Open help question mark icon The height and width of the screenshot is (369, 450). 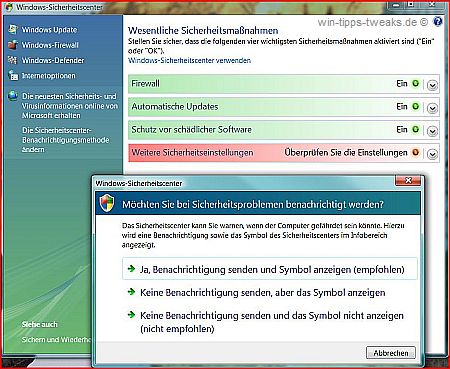pos(437,22)
